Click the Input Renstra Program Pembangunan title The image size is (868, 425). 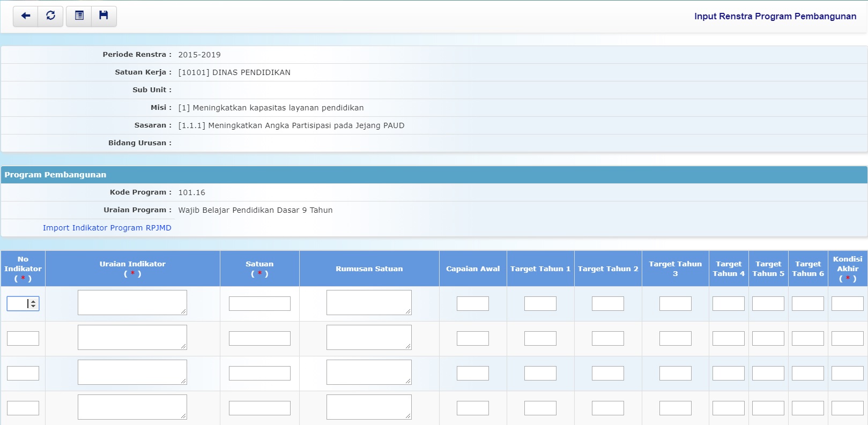tap(775, 16)
